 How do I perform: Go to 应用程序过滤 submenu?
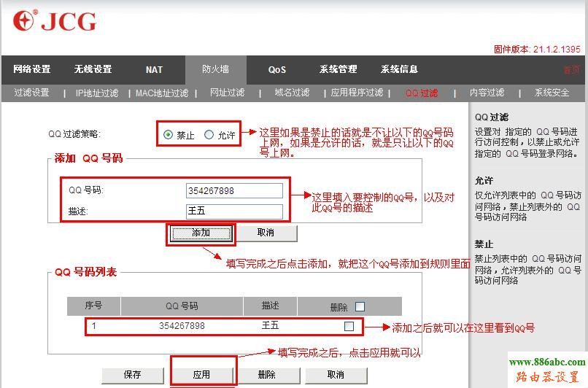pyautogui.click(x=357, y=93)
